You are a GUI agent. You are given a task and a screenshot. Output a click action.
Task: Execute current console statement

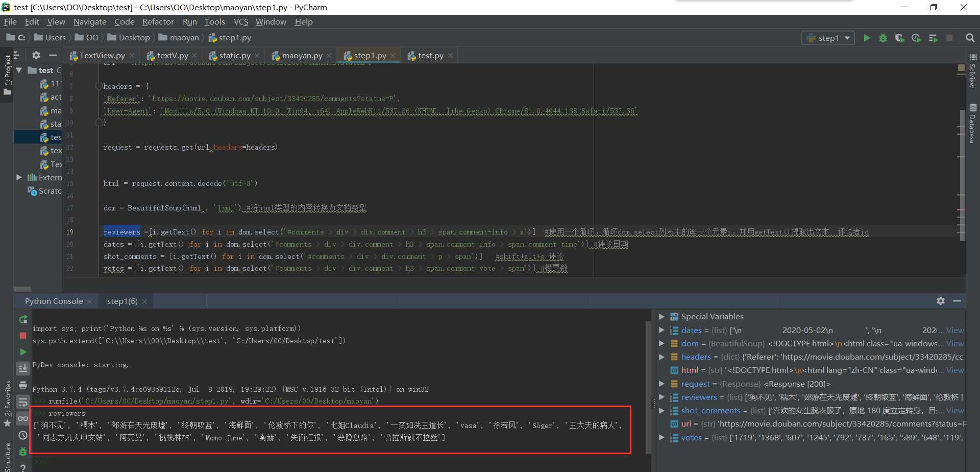[23, 352]
